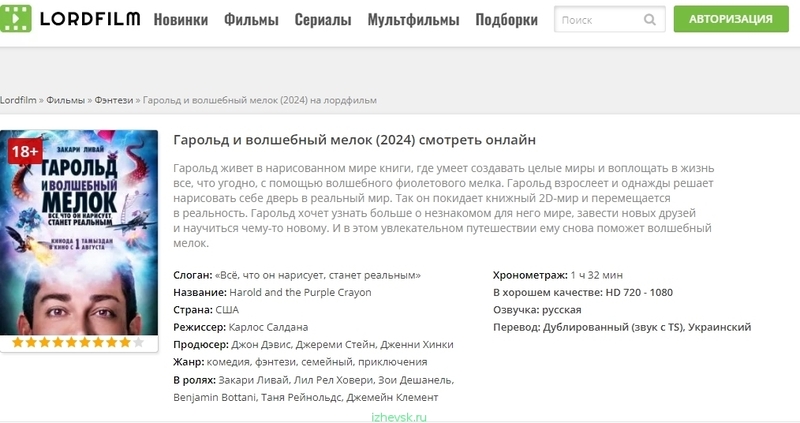Select the приключения genre link

pos(393,362)
